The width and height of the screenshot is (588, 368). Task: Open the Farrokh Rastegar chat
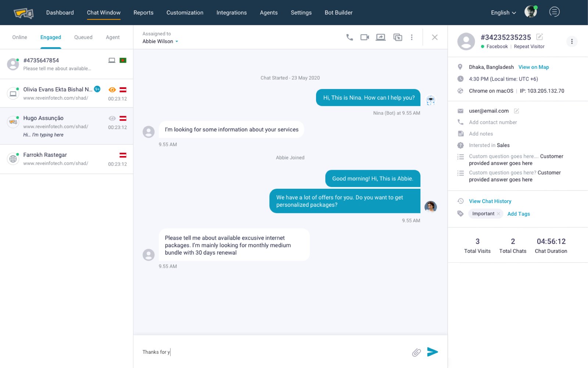pyautogui.click(x=67, y=159)
